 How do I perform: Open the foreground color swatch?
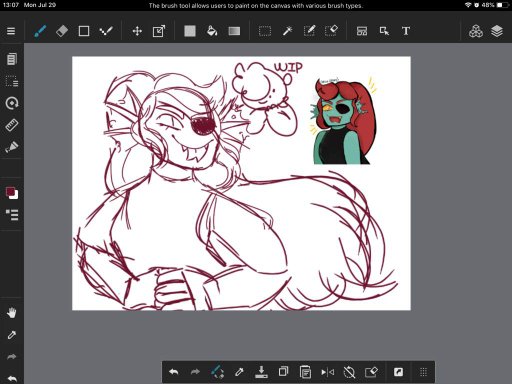pos(10,191)
